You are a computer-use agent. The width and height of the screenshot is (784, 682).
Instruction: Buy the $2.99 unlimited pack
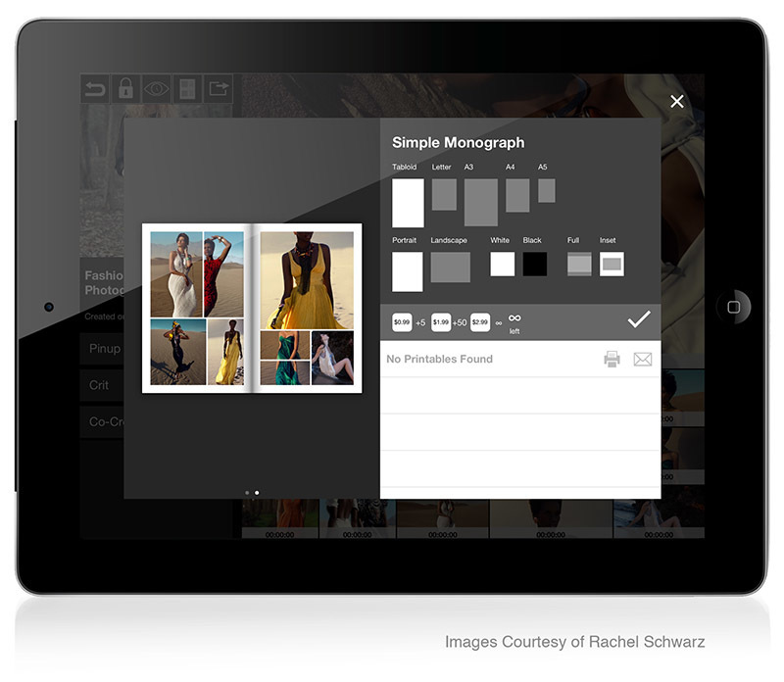(x=480, y=321)
